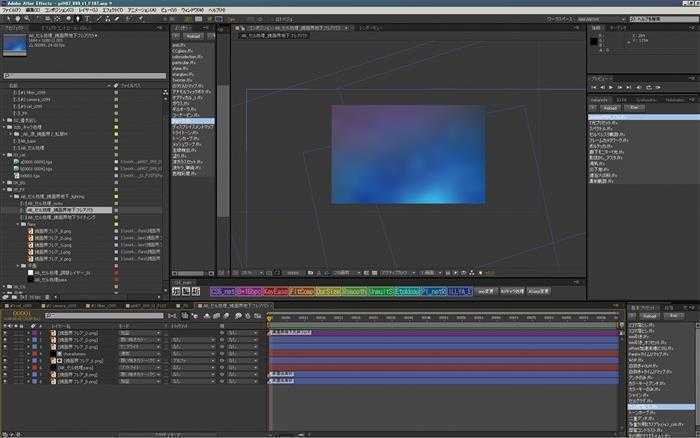Select the Eraser tool
Viewport: 700px width, 438px height.
tap(117, 19)
